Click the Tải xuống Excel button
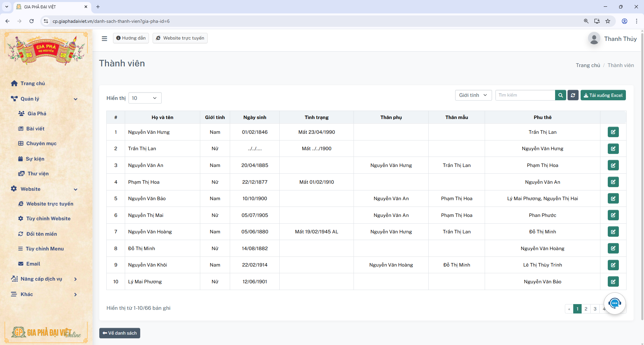The height and width of the screenshot is (345, 644). 603,95
